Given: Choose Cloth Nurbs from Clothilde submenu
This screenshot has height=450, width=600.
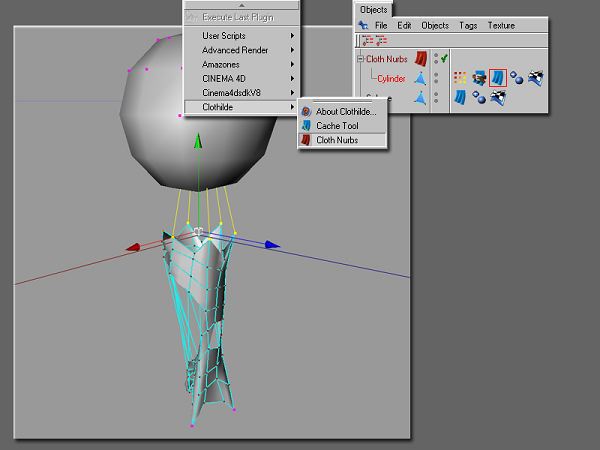Looking at the screenshot, I should (337, 140).
